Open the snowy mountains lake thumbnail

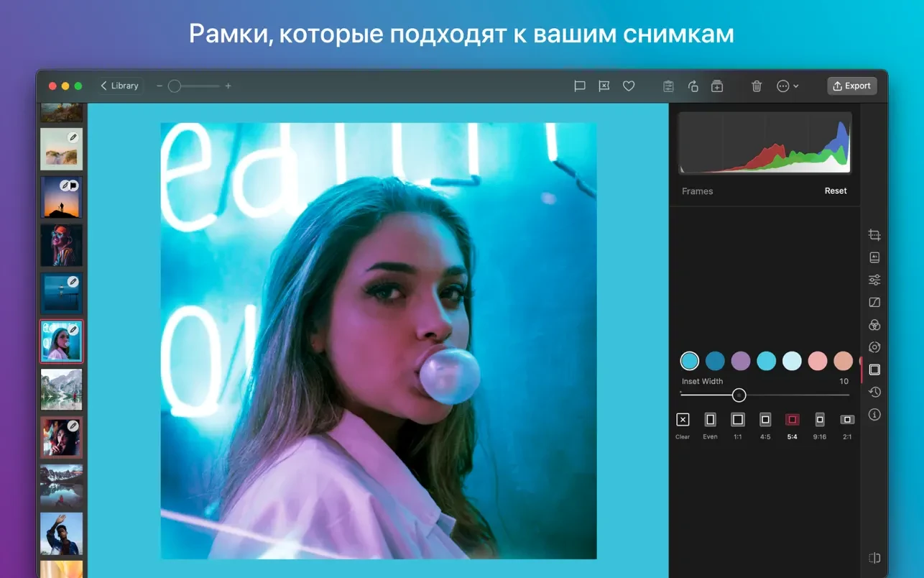(62, 390)
